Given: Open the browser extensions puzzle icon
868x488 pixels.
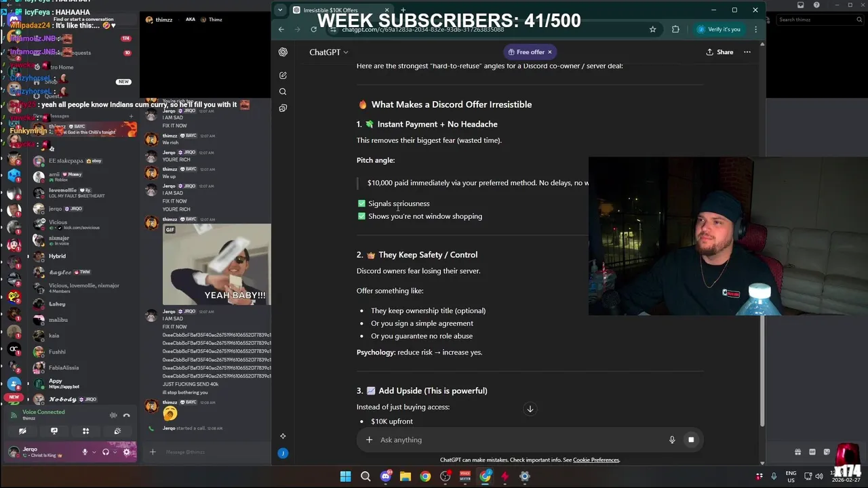Looking at the screenshot, I should 675,29.
